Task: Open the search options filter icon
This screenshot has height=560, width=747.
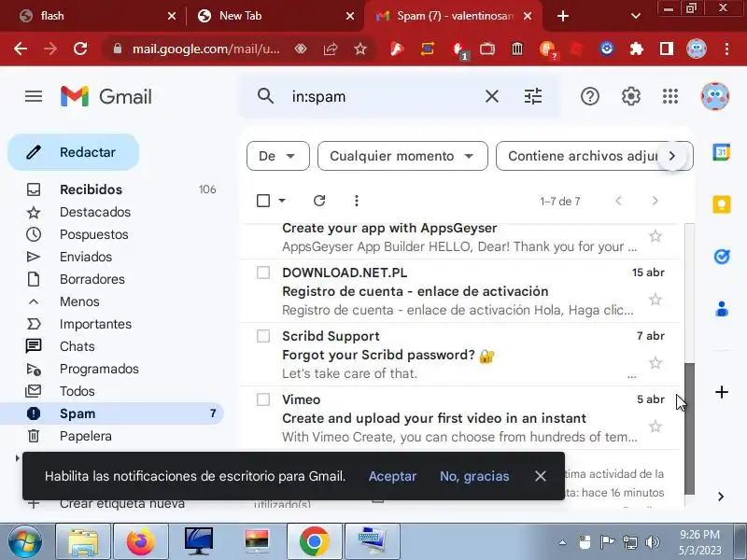Action: 532,97
